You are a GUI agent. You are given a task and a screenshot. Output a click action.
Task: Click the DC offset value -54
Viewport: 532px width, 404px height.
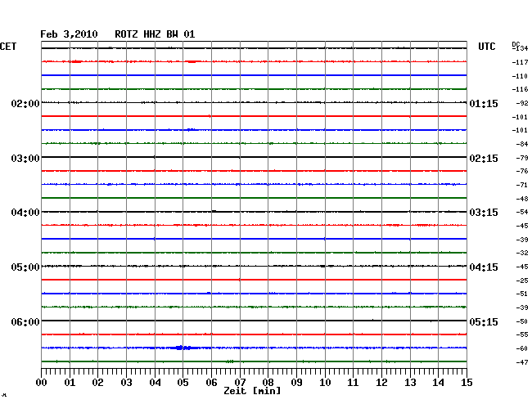pos(522,212)
